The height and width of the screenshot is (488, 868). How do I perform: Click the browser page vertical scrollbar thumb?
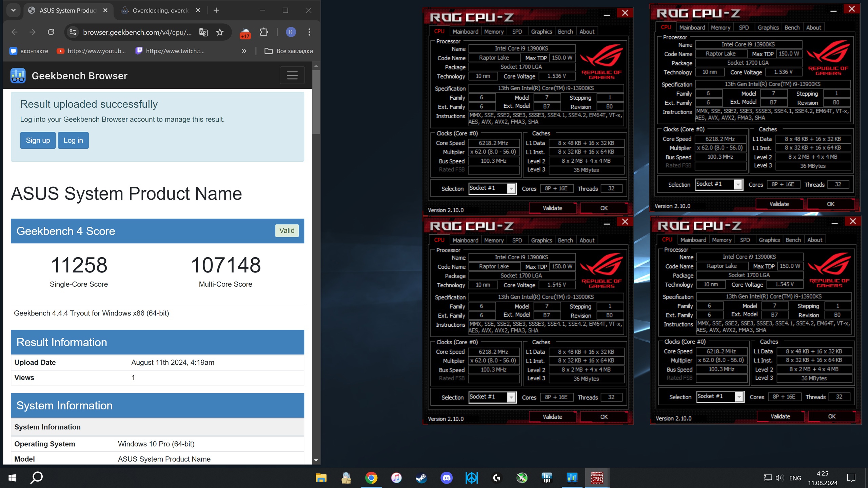click(x=316, y=102)
